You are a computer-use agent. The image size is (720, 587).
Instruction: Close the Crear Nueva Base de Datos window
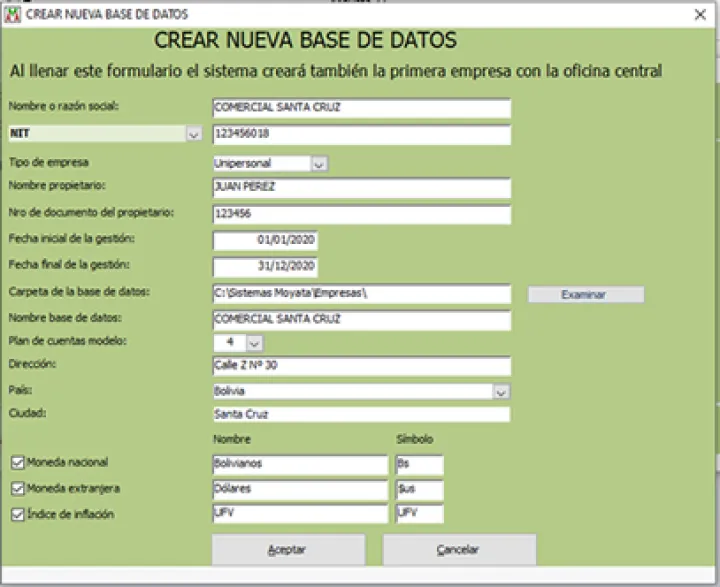pyautogui.click(x=700, y=15)
